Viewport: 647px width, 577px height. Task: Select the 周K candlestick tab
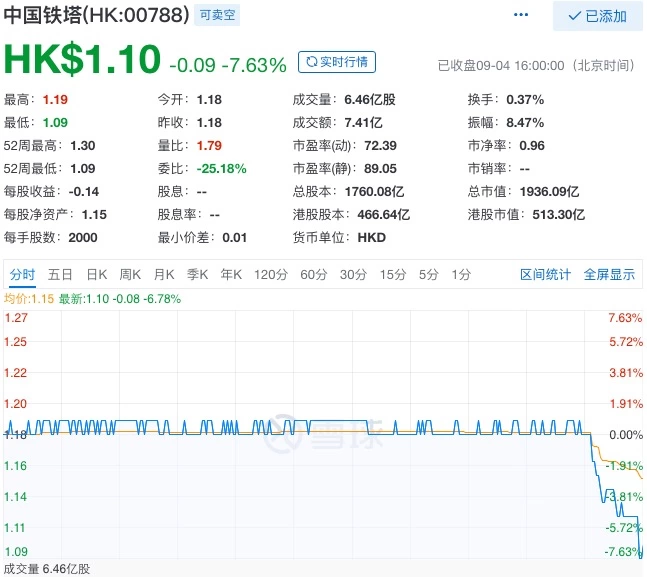pyautogui.click(x=130, y=275)
